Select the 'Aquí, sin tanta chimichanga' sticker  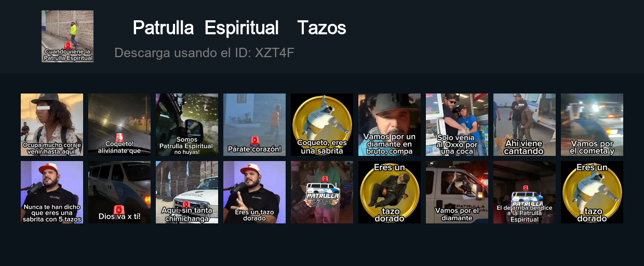tap(187, 192)
